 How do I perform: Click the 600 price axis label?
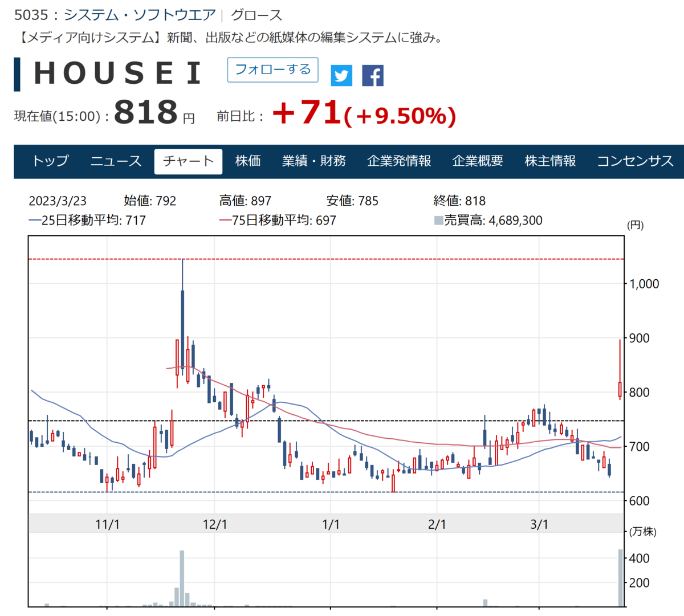(x=640, y=501)
